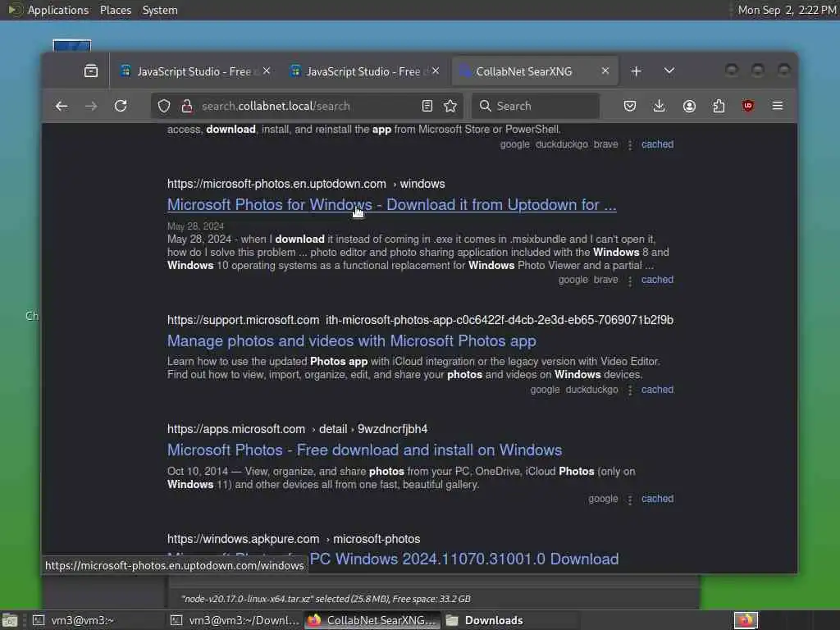Open Manage photos and videos with Microsoft Photos app
The image size is (840, 630).
[x=351, y=340]
